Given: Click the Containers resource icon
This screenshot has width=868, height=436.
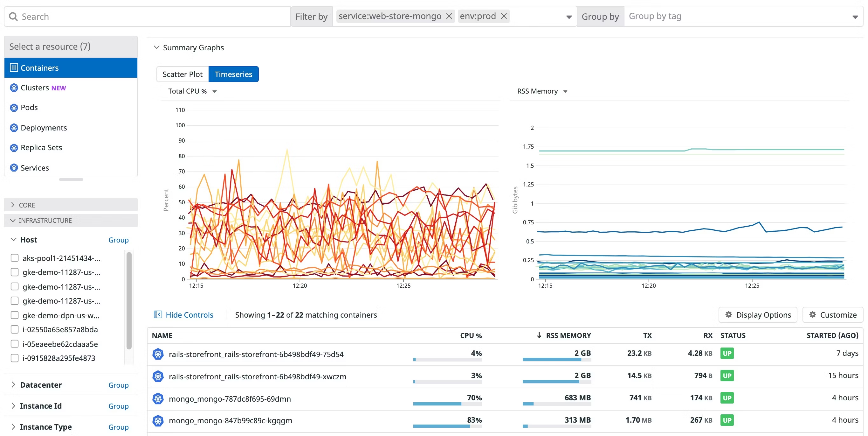Looking at the screenshot, I should (x=14, y=68).
